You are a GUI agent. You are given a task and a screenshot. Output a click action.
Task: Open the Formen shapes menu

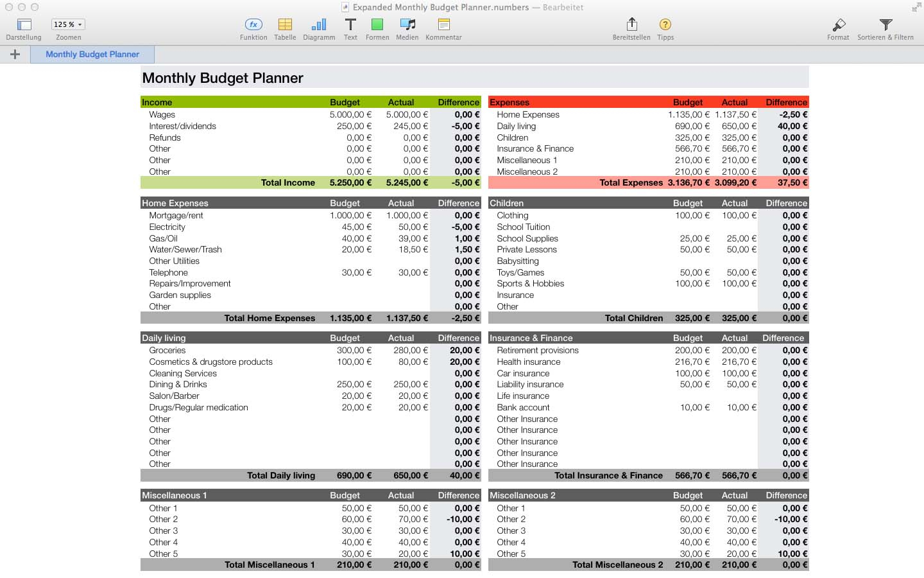coord(377,25)
